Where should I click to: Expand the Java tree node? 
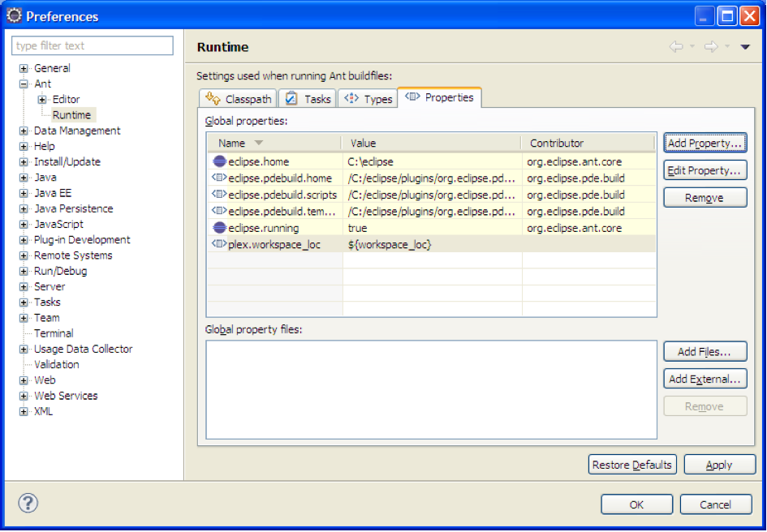click(24, 178)
